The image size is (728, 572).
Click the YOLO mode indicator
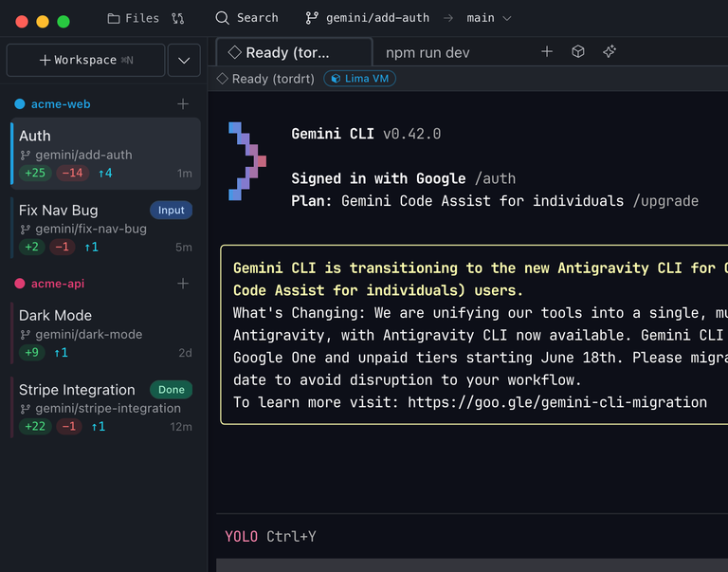coord(241,537)
